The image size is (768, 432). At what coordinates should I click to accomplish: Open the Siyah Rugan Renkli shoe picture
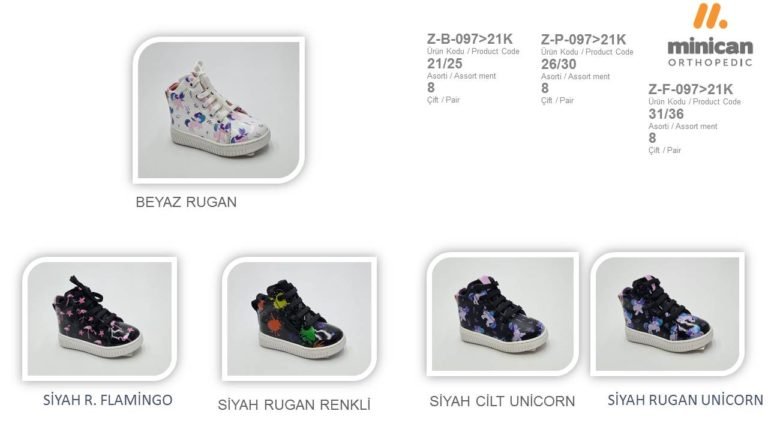[299, 318]
